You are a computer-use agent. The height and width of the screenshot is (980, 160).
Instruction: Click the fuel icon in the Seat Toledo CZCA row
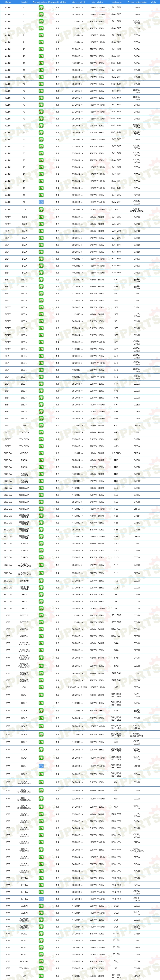tap(41, 446)
